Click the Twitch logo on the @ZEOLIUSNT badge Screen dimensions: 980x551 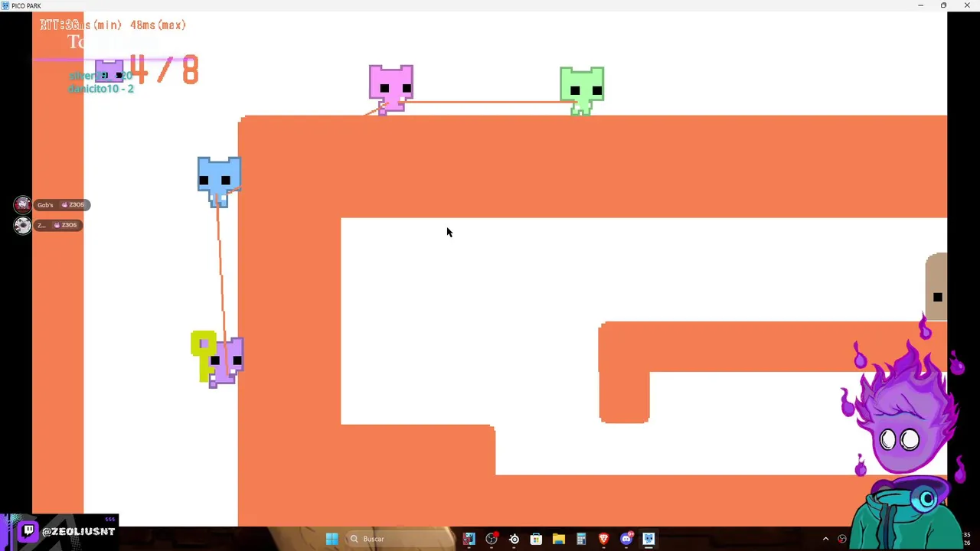coord(28,530)
